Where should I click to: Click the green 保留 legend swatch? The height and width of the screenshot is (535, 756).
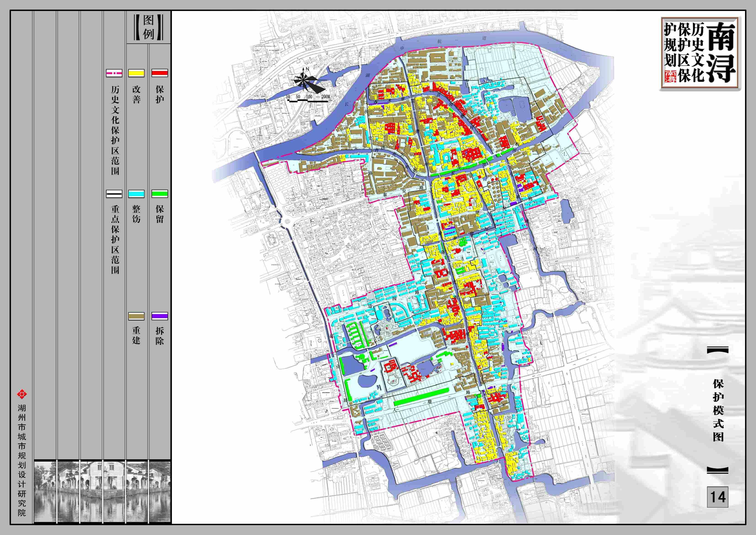coord(159,194)
